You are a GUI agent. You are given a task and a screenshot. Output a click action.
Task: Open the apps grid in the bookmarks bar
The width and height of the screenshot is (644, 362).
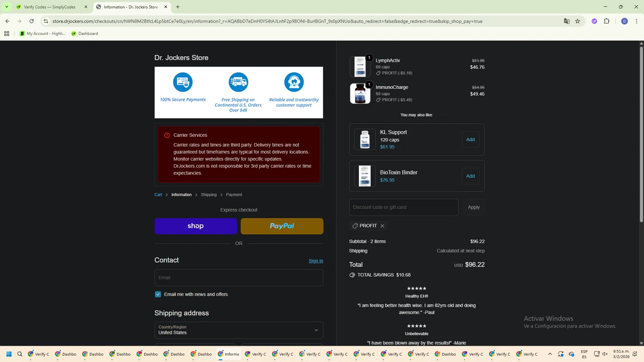coord(7,33)
